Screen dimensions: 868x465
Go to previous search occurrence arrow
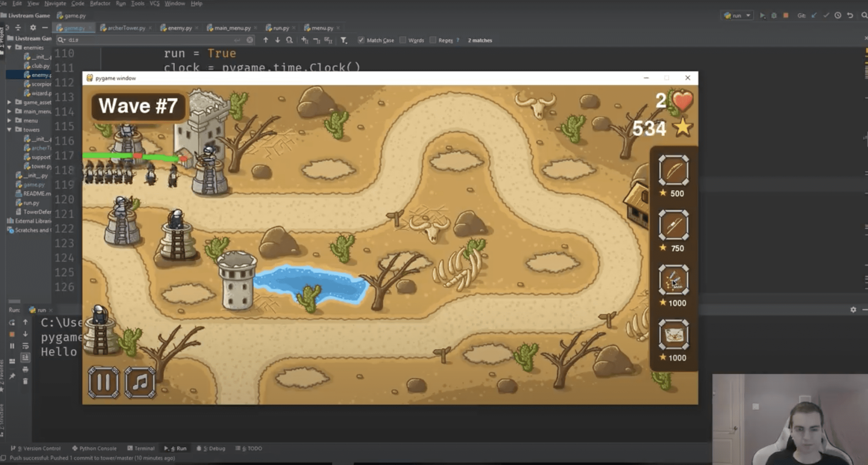[265, 40]
